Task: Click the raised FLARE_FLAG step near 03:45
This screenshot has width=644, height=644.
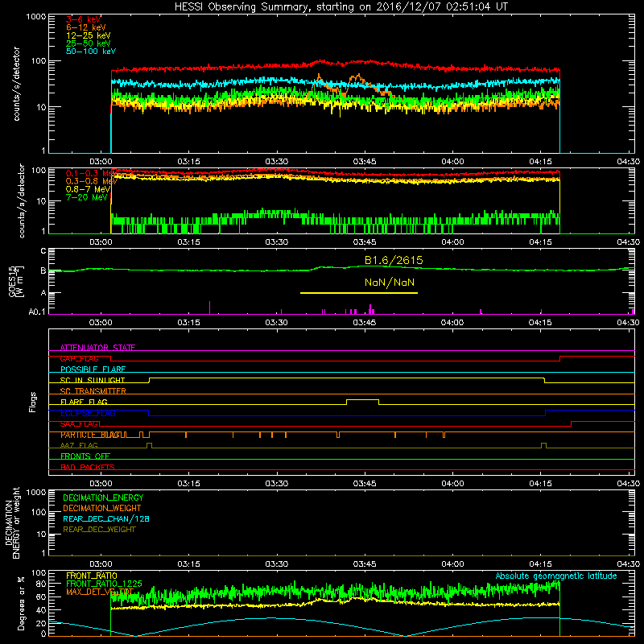Action: 363,399
